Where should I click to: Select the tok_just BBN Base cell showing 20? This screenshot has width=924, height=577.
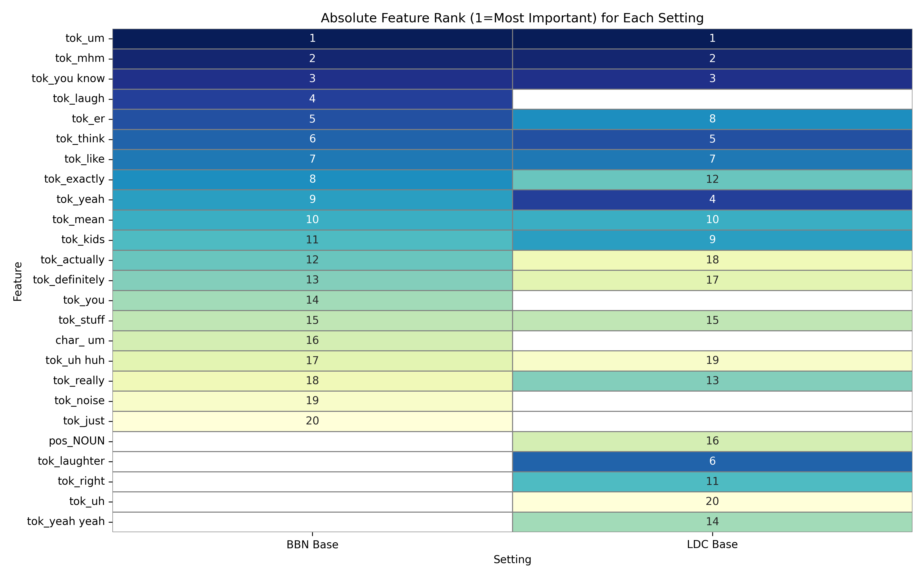pos(312,421)
